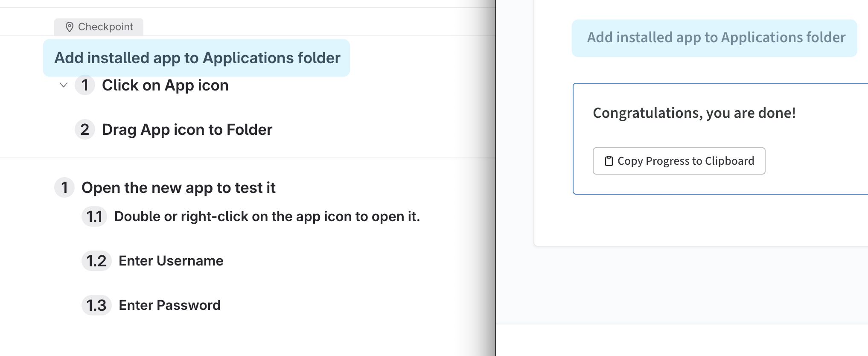The width and height of the screenshot is (868, 356).
Task: Click the number 1 badge beside "Open the new app"
Action: (64, 187)
